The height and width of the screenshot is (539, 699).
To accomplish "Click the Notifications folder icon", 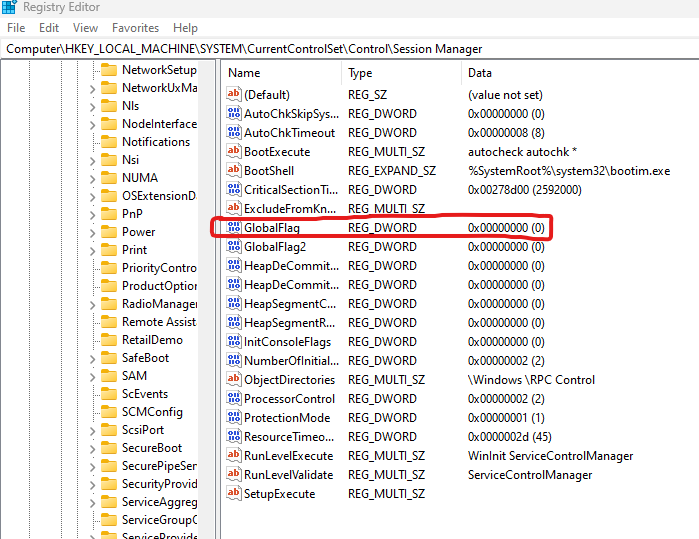I will point(109,142).
